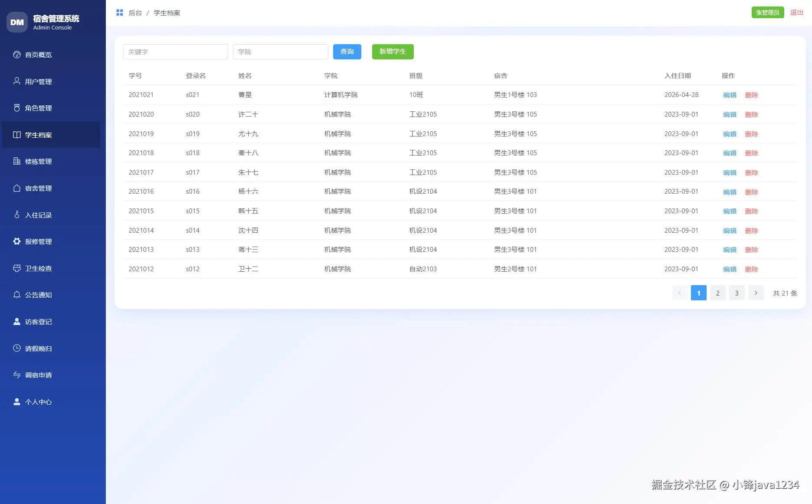Edit student 2021012 卫十二
This screenshot has width=812, height=504.
coord(730,269)
